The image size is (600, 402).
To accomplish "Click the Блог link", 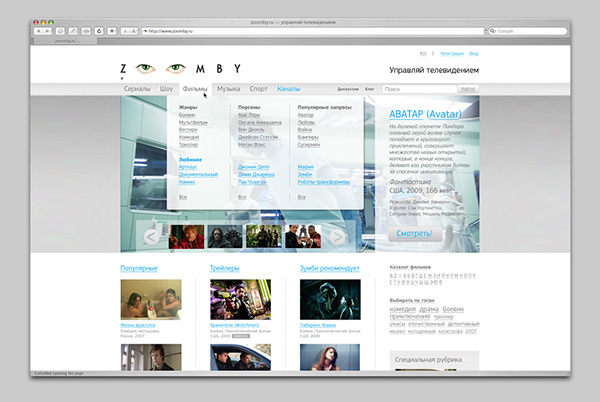I will (x=370, y=89).
